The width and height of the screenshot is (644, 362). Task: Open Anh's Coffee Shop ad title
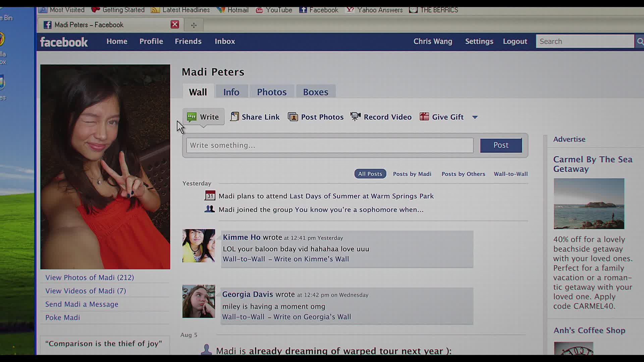point(589,330)
